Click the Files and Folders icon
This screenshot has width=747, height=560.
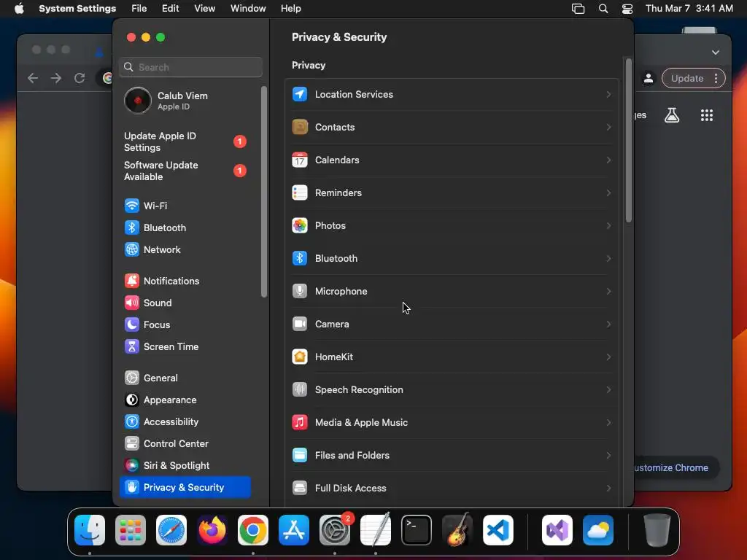pyautogui.click(x=300, y=455)
